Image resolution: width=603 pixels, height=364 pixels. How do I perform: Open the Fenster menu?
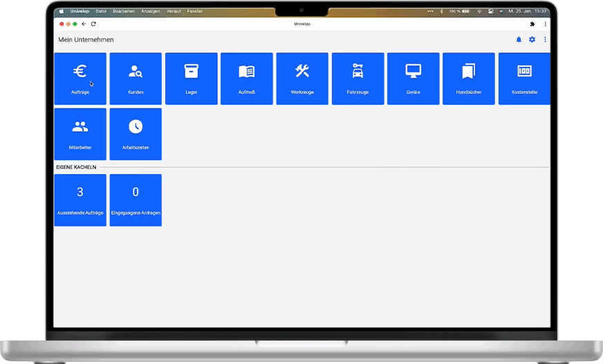[x=195, y=11]
